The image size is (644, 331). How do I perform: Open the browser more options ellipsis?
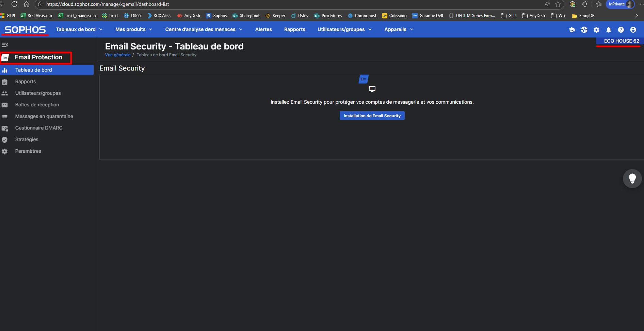coord(641,4)
